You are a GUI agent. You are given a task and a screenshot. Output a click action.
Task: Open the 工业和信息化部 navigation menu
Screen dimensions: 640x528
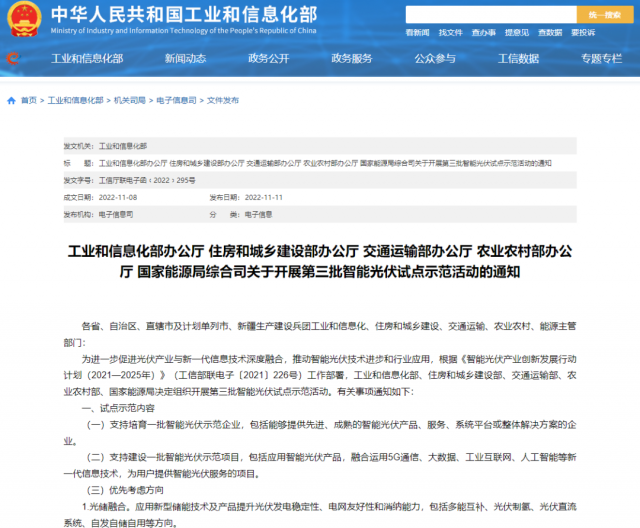point(85,58)
